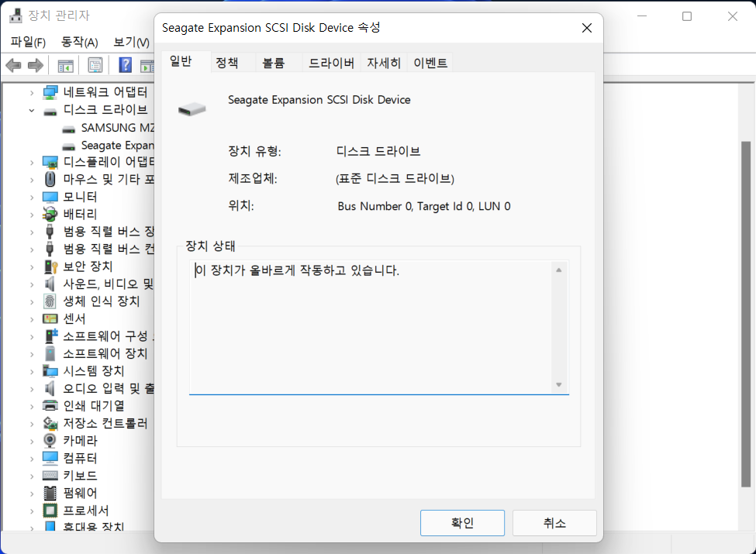Click the show/hide console tree toolbar icon
Viewport: 756px width, 554px height.
tap(66, 66)
